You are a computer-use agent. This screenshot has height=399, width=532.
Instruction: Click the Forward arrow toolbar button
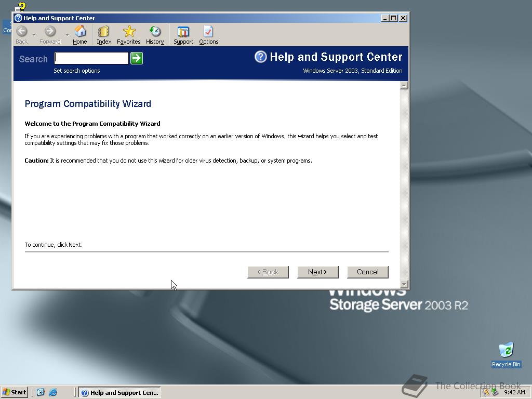point(50,35)
